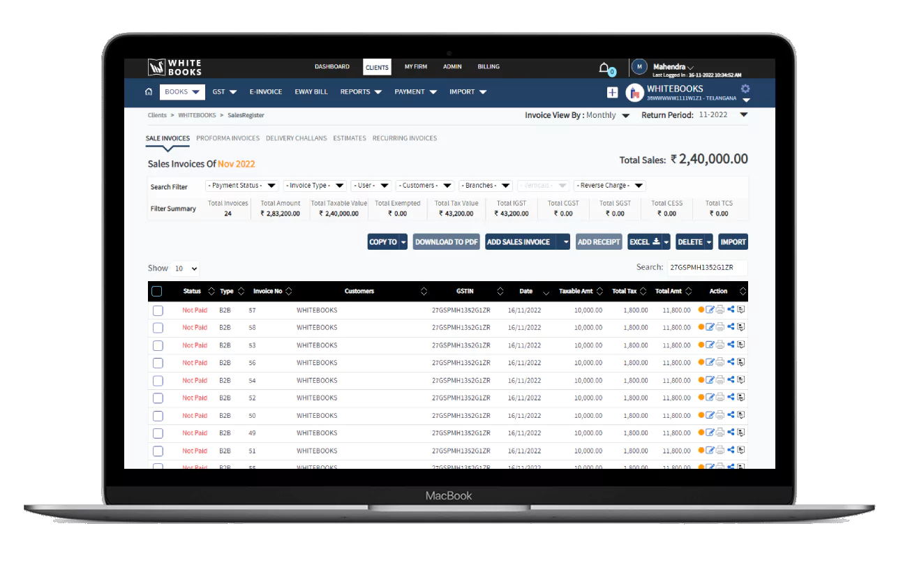This screenshot has height=586, width=924.
Task: Focus the Search input field
Action: [x=706, y=267]
